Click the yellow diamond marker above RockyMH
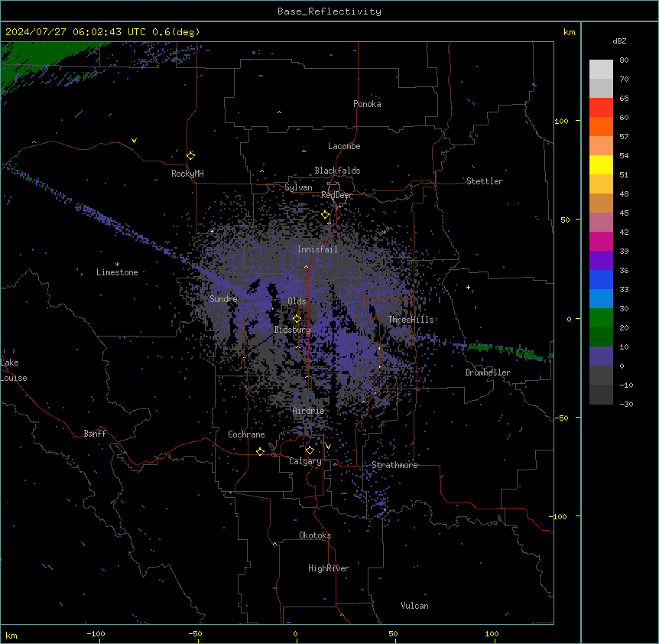This screenshot has height=644, width=659. coord(191,156)
